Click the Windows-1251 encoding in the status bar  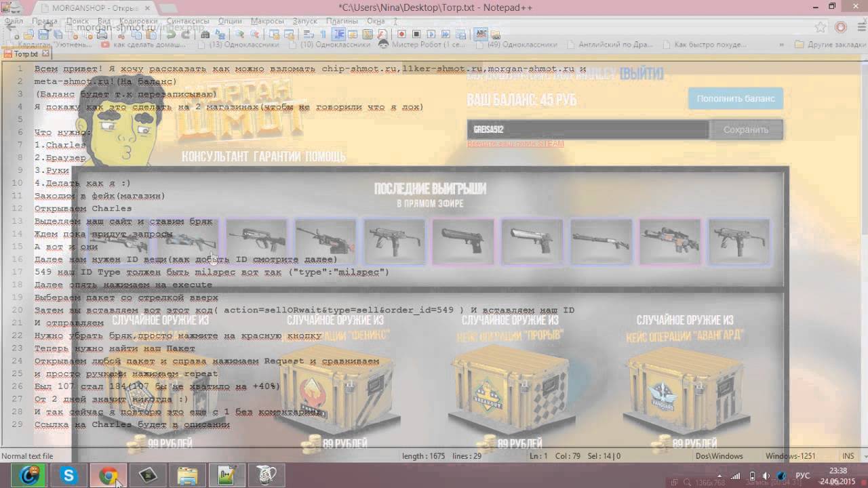point(790,456)
